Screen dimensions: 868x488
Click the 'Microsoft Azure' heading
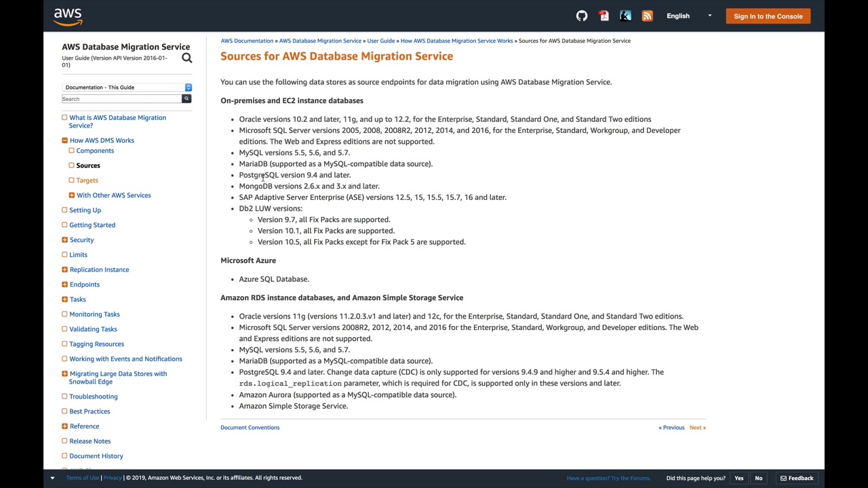248,260
